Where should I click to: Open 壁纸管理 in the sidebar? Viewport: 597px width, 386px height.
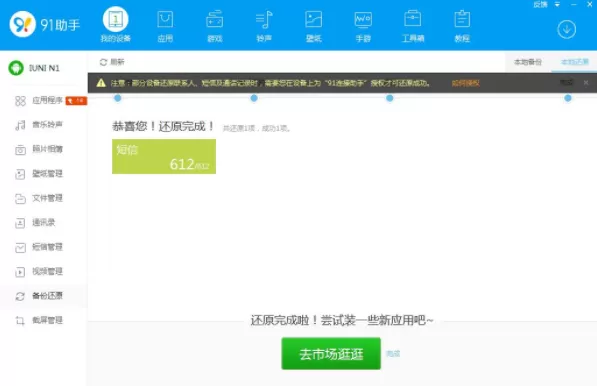pos(38,174)
